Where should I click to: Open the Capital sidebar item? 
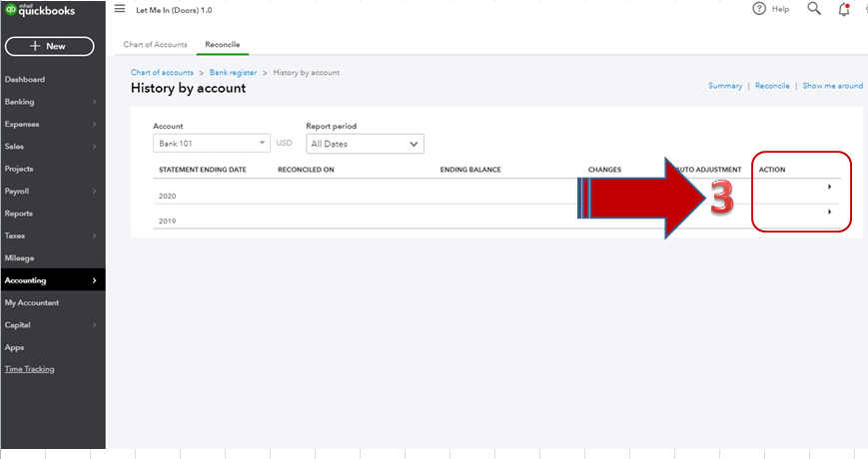(18, 325)
